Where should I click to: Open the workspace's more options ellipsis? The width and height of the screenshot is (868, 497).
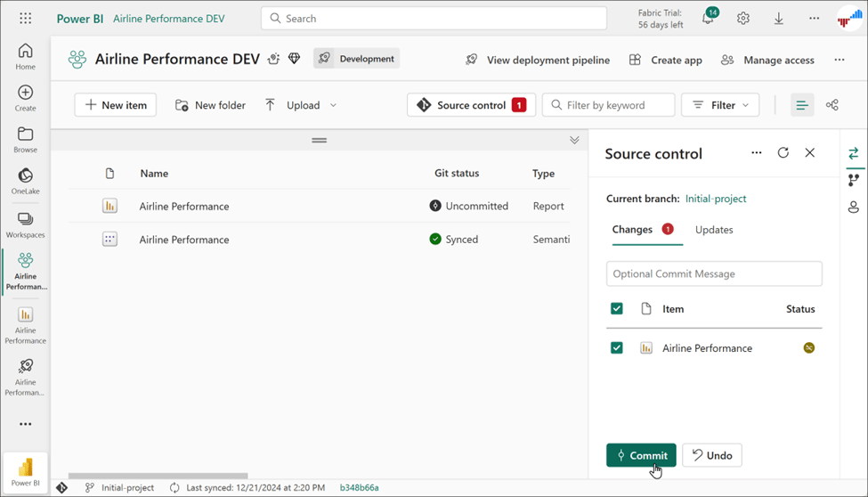coord(840,60)
